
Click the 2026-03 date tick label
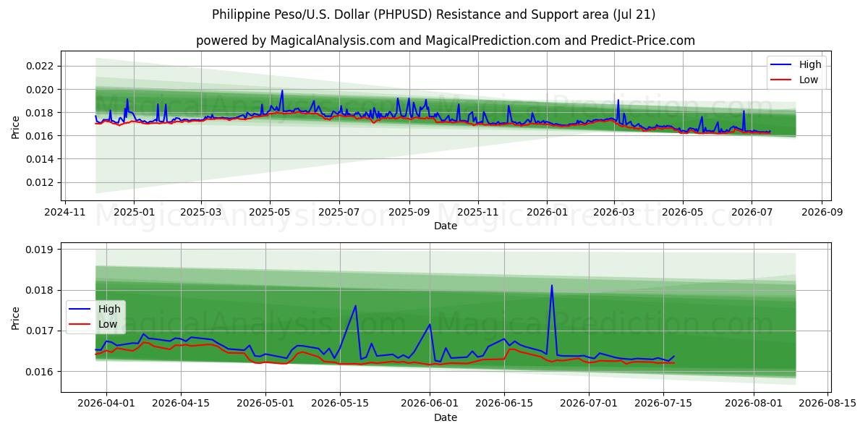tap(614, 213)
